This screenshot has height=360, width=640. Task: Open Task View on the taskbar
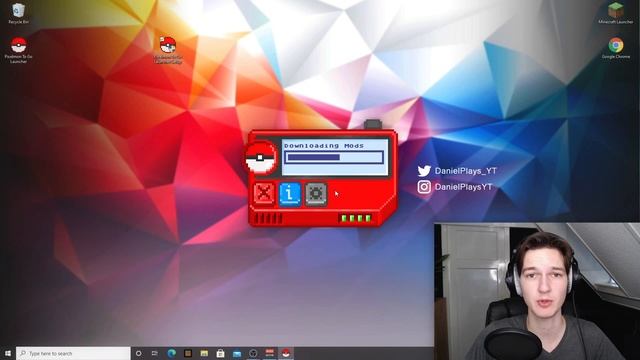point(155,353)
